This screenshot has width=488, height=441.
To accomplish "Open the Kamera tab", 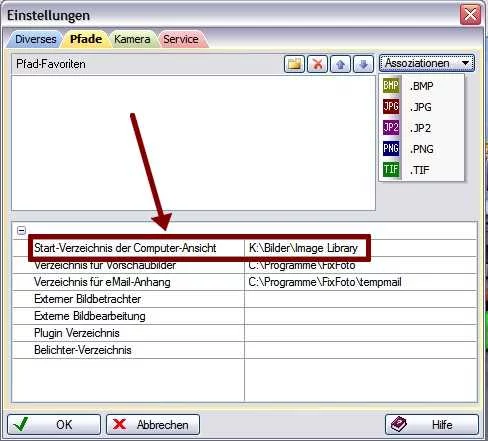I will point(132,39).
